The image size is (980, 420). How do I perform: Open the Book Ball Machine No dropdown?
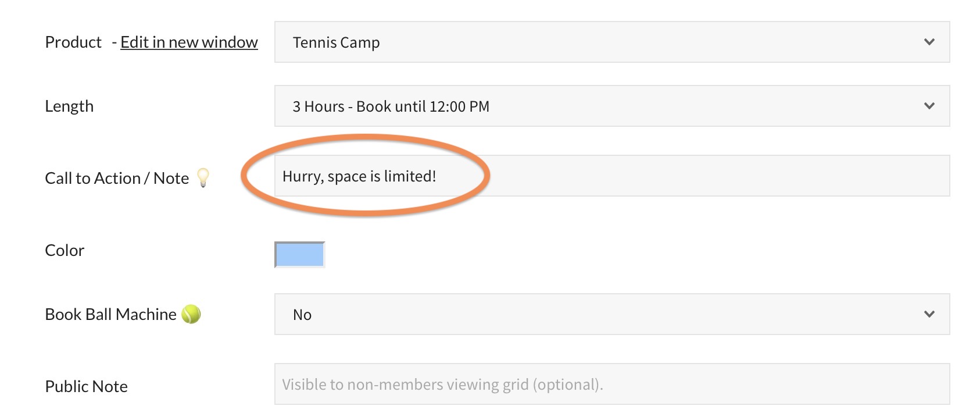tap(611, 314)
